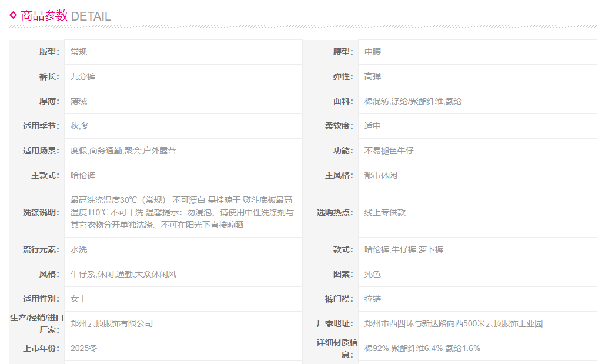
Task: Select the 不易褪色牛仔 function value
Action: [389, 151]
